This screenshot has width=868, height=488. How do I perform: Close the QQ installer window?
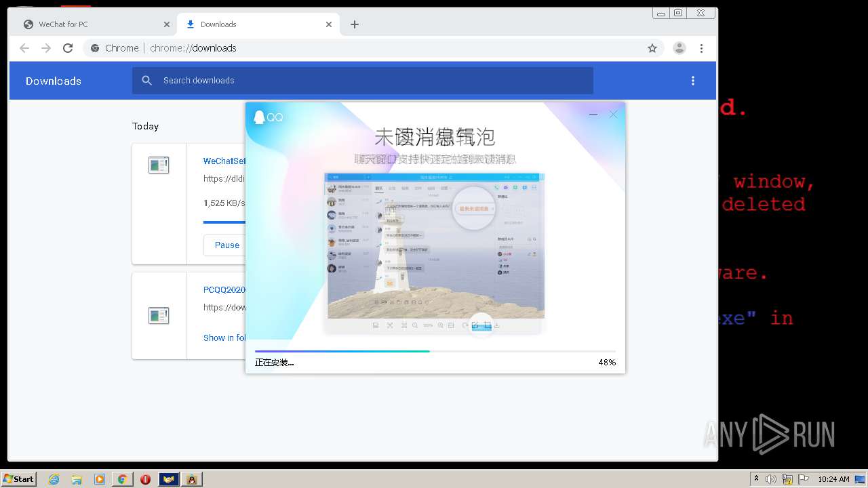coord(613,115)
